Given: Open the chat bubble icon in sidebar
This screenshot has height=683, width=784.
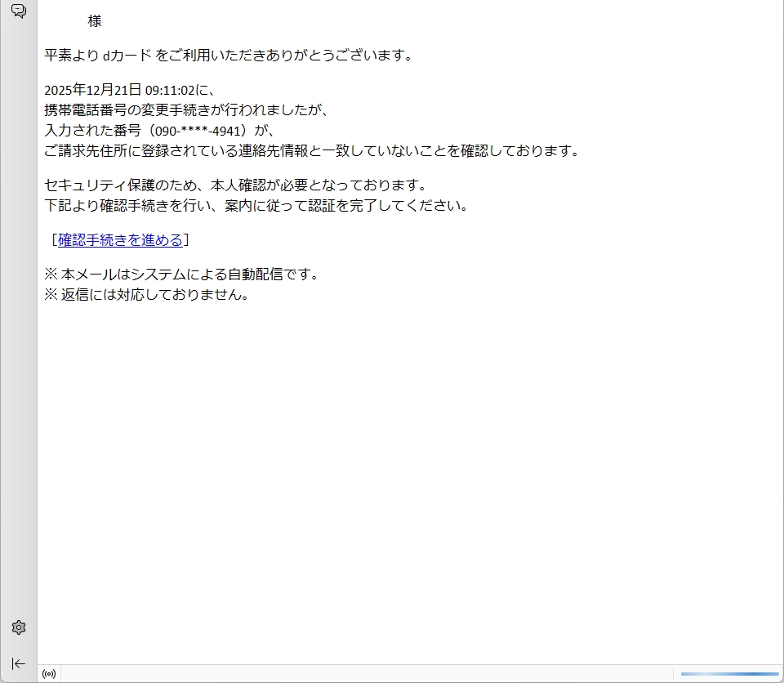Looking at the screenshot, I should [18, 11].
